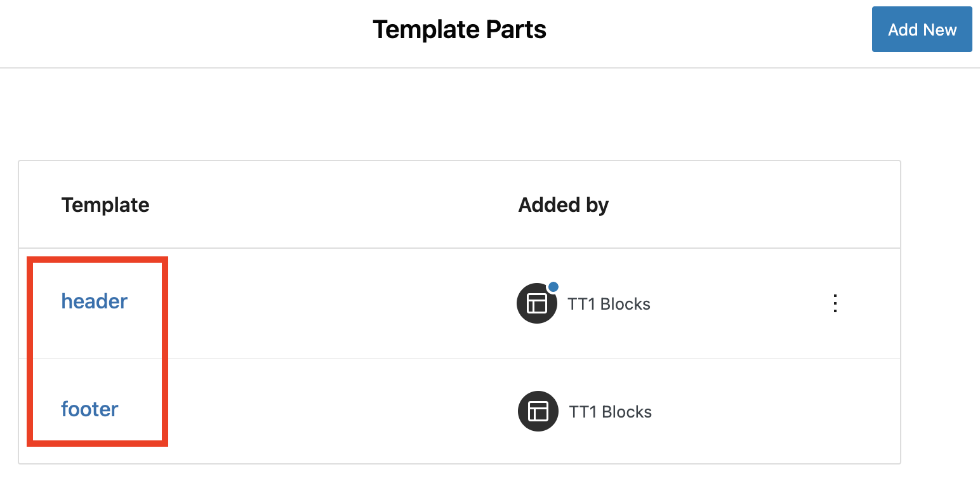Click the word 'Blocks' in header row
The width and height of the screenshot is (980, 481).
pyautogui.click(x=625, y=304)
